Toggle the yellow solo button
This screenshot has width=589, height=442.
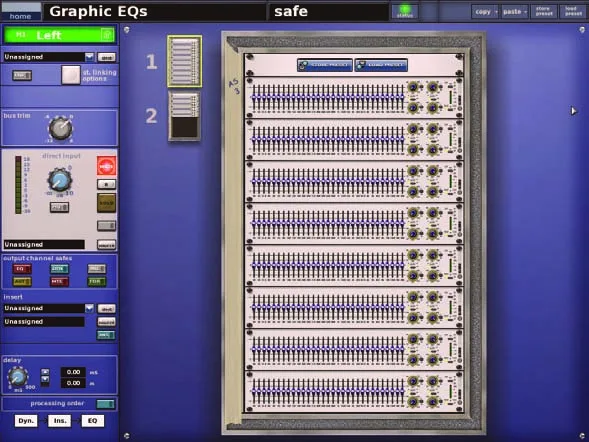click(107, 203)
